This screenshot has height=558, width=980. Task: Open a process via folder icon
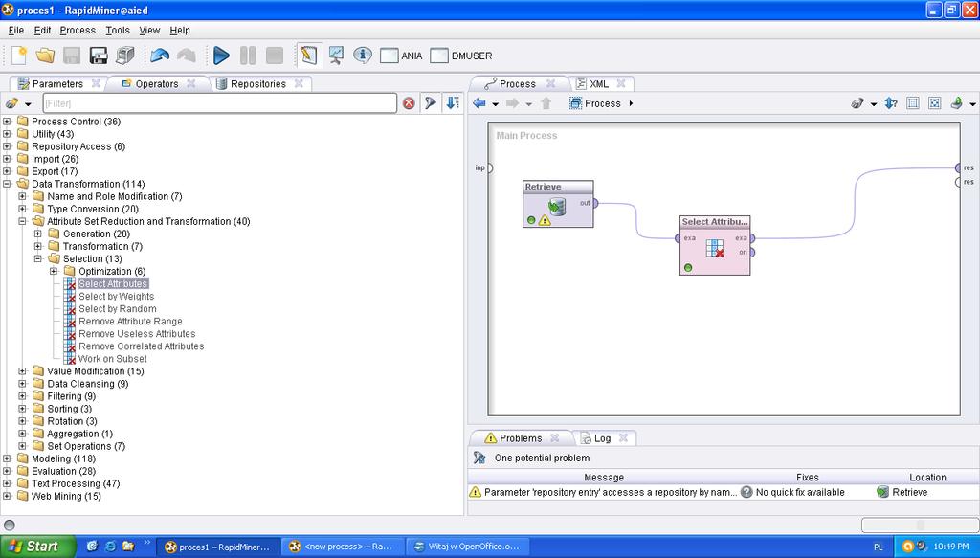click(x=45, y=56)
